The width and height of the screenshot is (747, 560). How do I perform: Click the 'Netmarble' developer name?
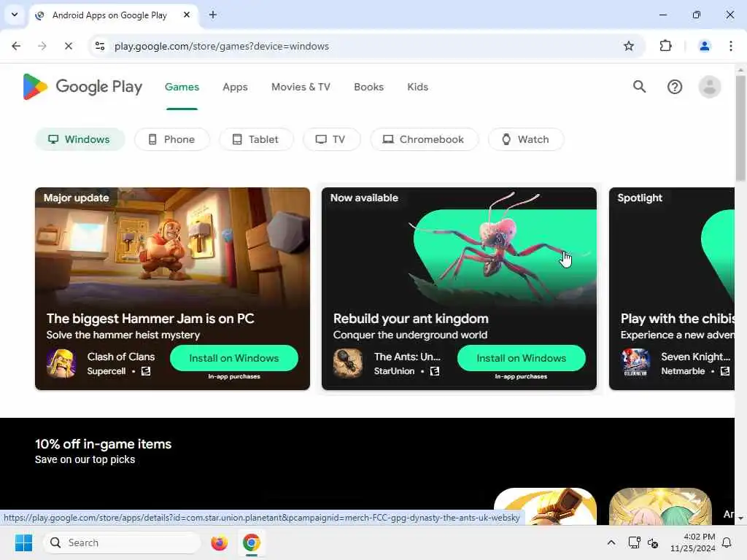pyautogui.click(x=683, y=371)
